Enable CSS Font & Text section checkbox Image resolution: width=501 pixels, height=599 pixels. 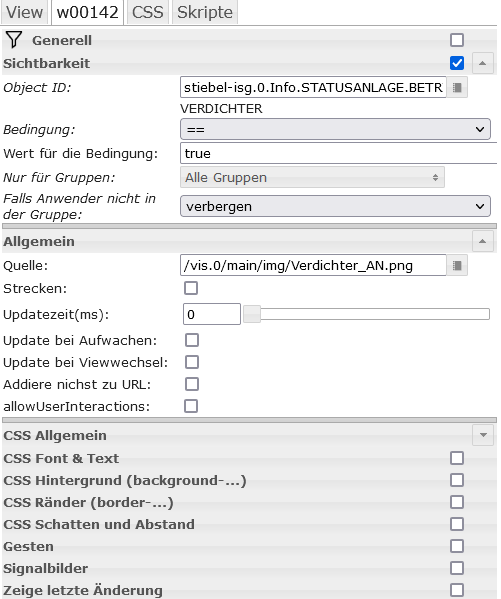[457, 458]
